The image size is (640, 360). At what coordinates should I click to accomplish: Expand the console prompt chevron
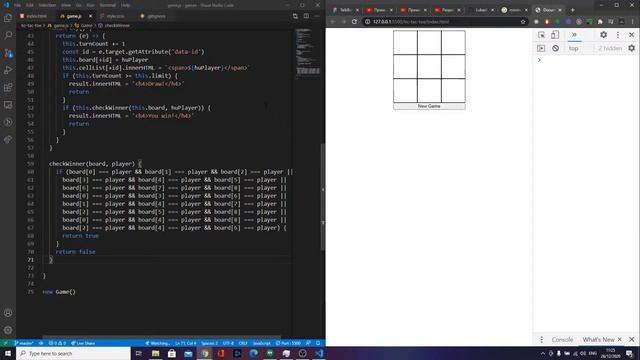pos(539,60)
